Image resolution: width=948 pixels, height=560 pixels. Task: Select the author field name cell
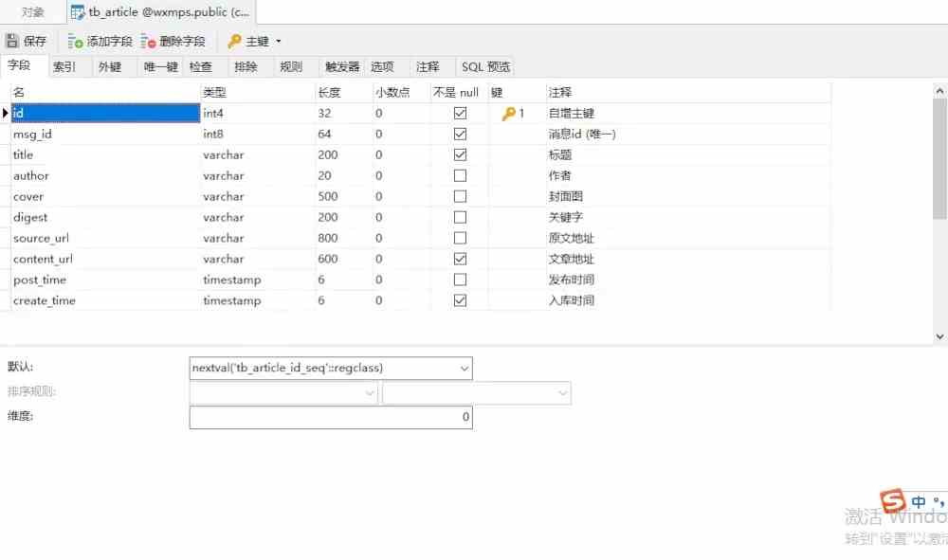(x=106, y=175)
